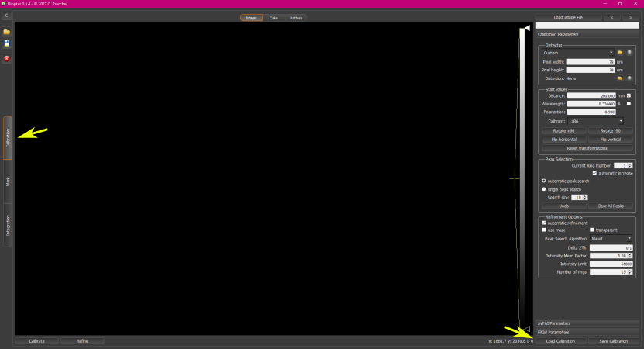Click the Intensity Limit input field
This screenshot has height=349, width=644.
(611, 264)
